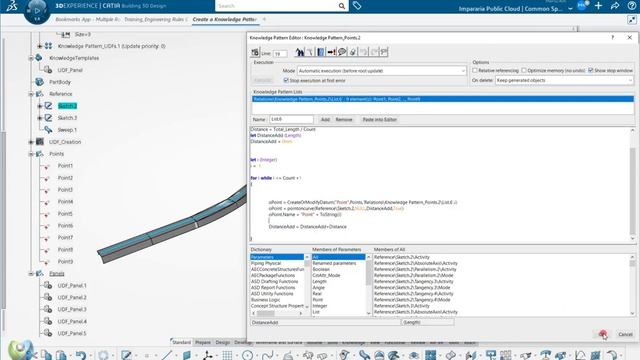The width and height of the screenshot is (640, 360).
Task: Click the code editor vertical scrollbar
Action: point(633,184)
